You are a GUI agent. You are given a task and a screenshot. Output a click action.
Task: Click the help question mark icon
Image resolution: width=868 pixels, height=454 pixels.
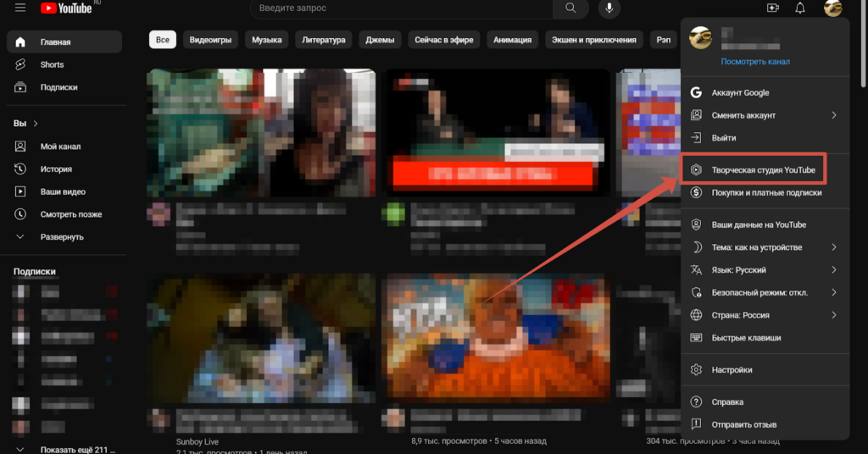click(x=696, y=402)
